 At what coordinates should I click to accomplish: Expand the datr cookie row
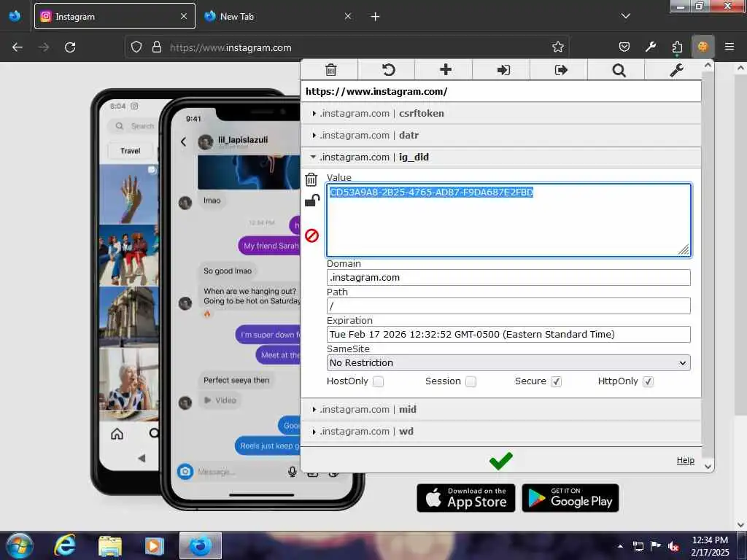pyautogui.click(x=500, y=135)
